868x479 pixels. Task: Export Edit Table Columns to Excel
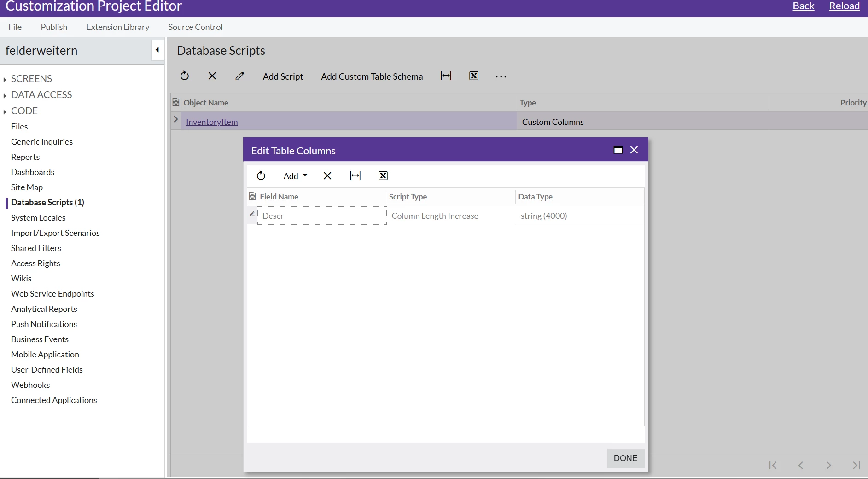[x=383, y=175]
